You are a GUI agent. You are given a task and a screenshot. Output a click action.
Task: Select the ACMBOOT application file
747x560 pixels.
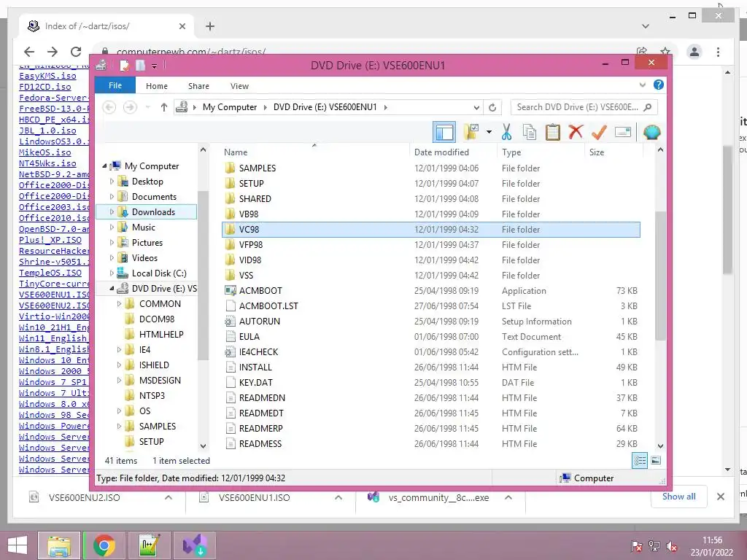click(431, 290)
